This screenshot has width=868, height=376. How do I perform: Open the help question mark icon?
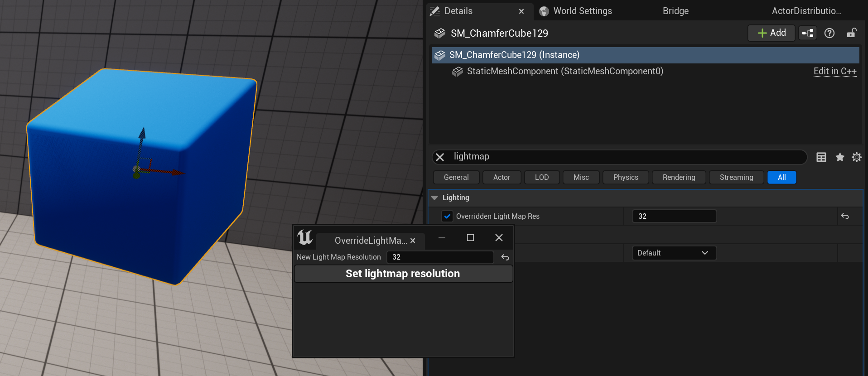click(x=829, y=33)
